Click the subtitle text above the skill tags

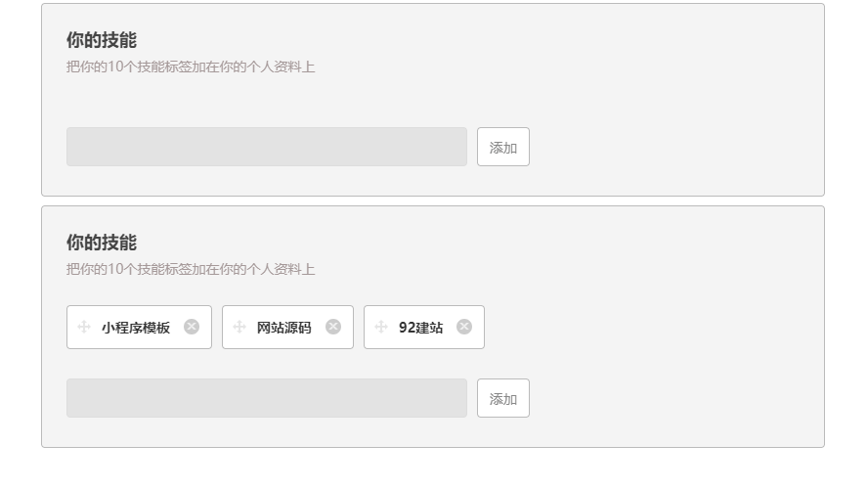coord(191,269)
